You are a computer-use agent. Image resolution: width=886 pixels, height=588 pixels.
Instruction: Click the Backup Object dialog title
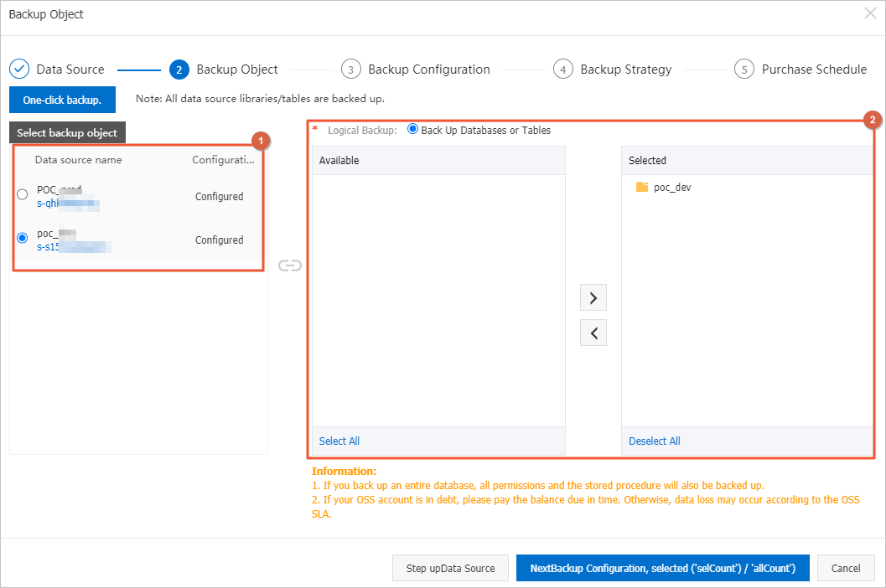[x=46, y=14]
